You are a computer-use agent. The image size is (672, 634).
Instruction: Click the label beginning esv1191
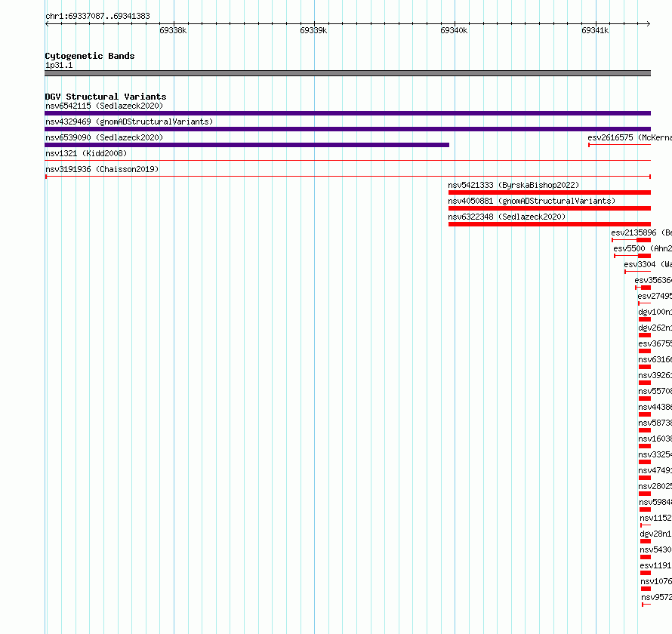[655, 565]
